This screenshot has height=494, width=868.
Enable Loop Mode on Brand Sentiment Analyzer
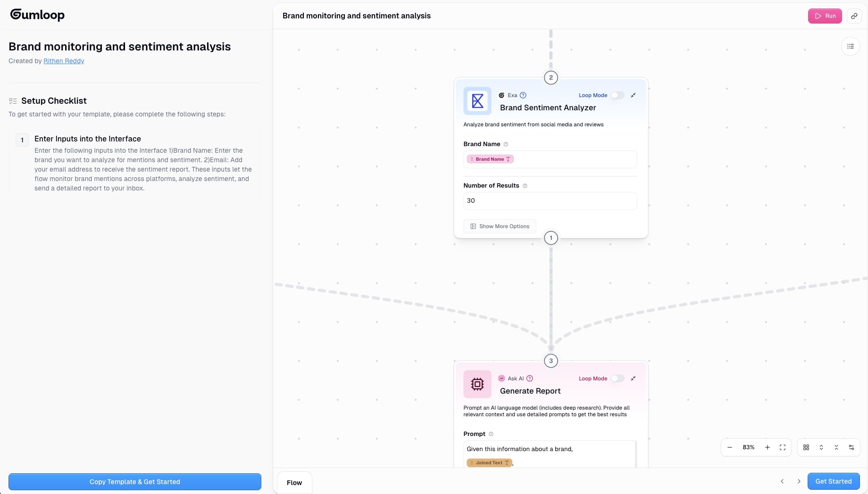pos(617,95)
